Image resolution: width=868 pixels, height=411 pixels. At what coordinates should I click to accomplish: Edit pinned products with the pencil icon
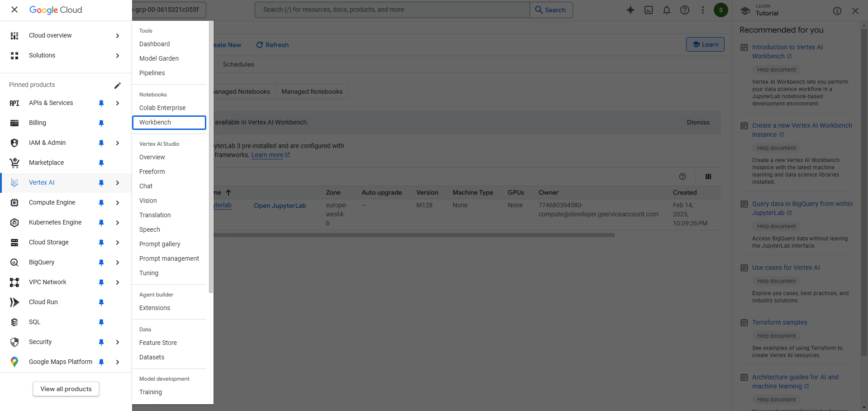click(x=118, y=85)
